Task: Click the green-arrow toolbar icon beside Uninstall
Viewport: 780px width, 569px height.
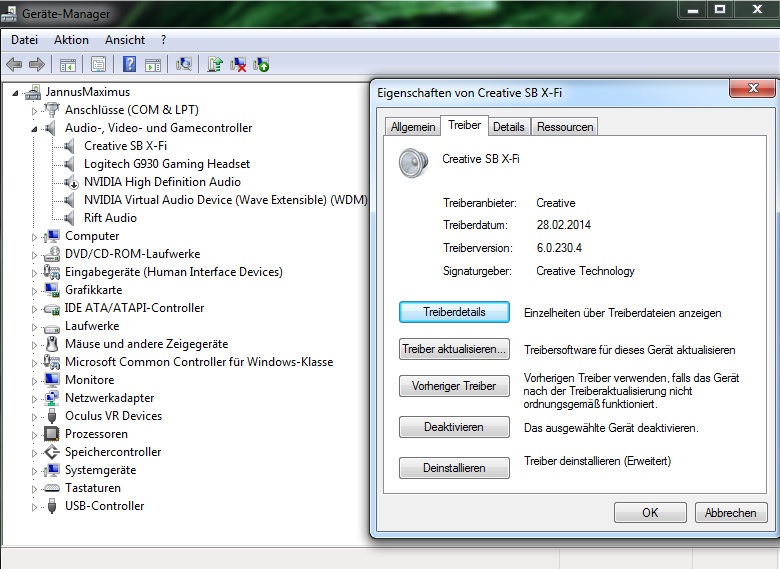Action: point(261,64)
